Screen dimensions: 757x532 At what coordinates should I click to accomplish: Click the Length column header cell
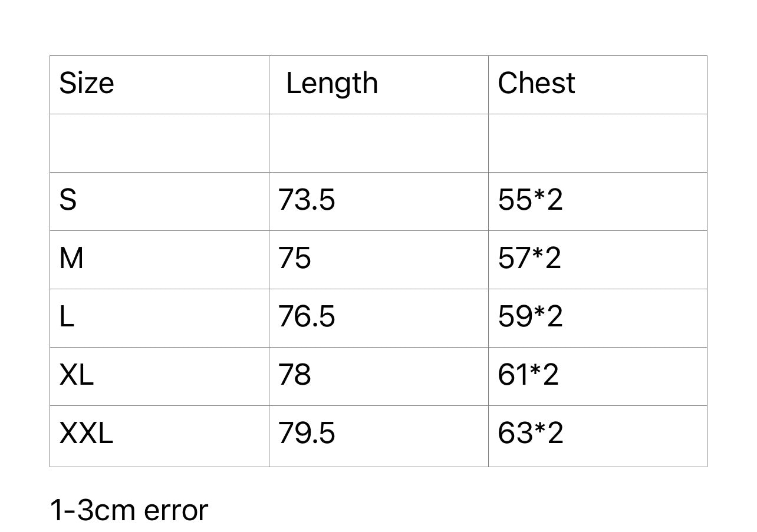(332, 83)
